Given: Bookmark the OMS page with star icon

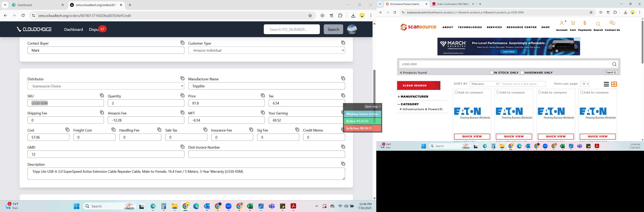Looking at the screenshot, I should pyautogui.click(x=310, y=16).
